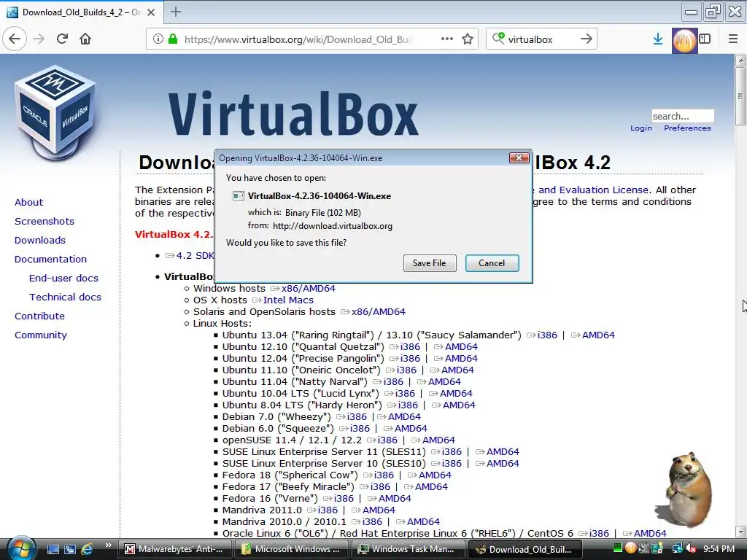Open page actions three-dot menu in address bar
The image size is (747, 560).
pos(447,39)
